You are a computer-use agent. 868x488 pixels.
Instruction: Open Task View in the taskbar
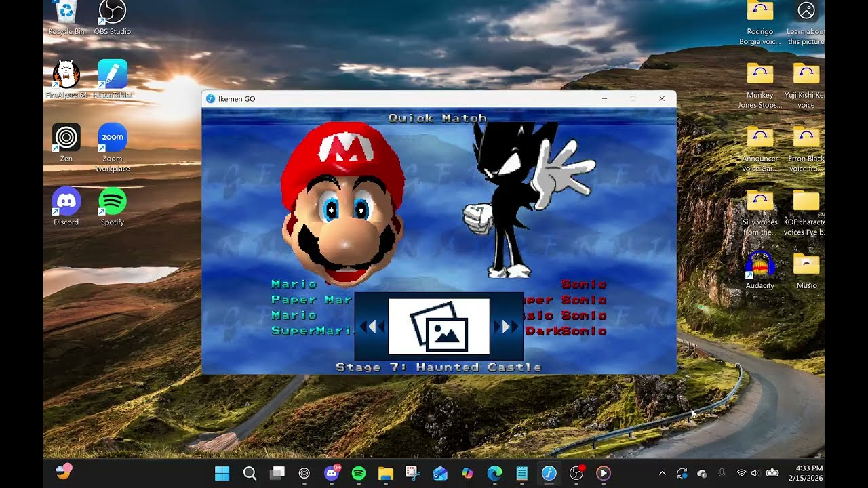tap(277, 473)
